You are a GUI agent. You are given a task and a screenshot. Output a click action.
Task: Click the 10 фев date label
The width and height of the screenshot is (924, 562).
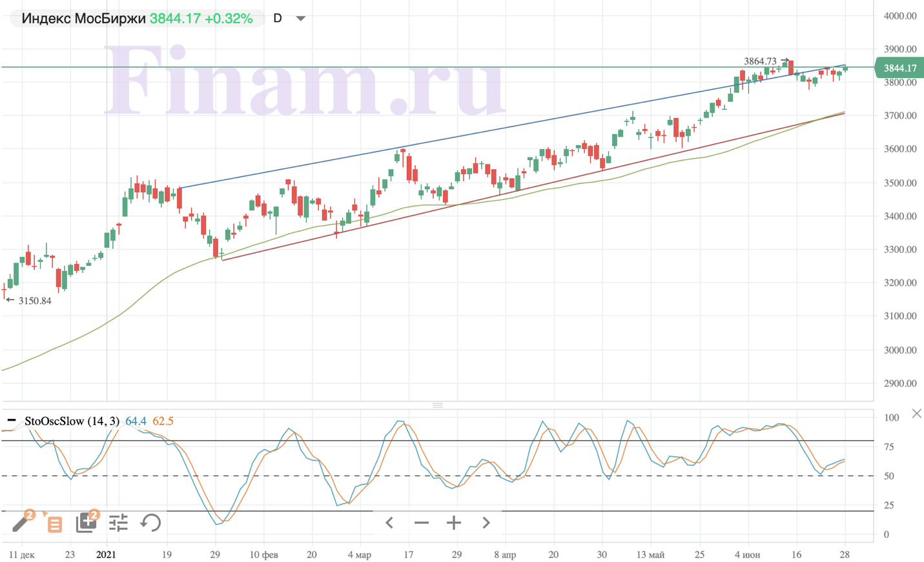[x=263, y=554]
